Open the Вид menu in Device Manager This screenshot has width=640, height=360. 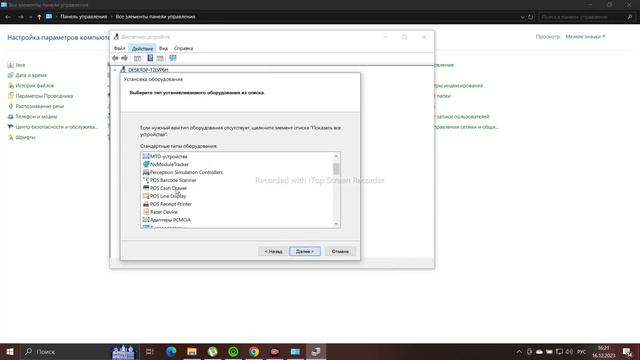tap(163, 48)
